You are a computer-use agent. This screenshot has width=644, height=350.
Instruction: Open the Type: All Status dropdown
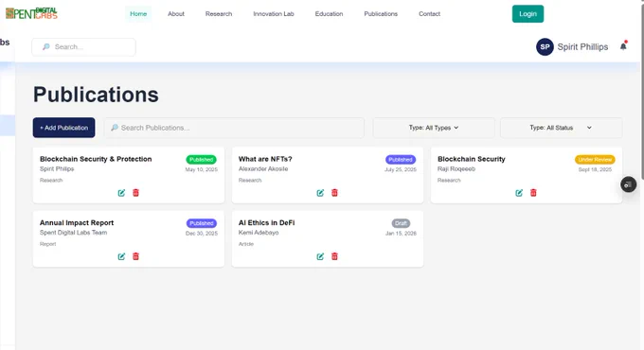coord(561,128)
